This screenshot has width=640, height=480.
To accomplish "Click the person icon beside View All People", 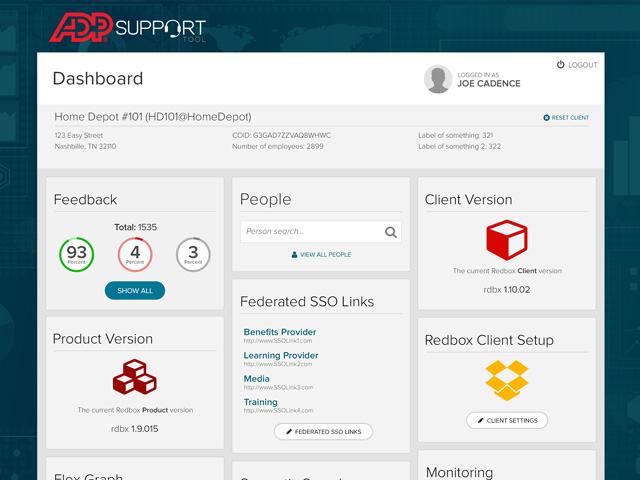I will point(294,255).
